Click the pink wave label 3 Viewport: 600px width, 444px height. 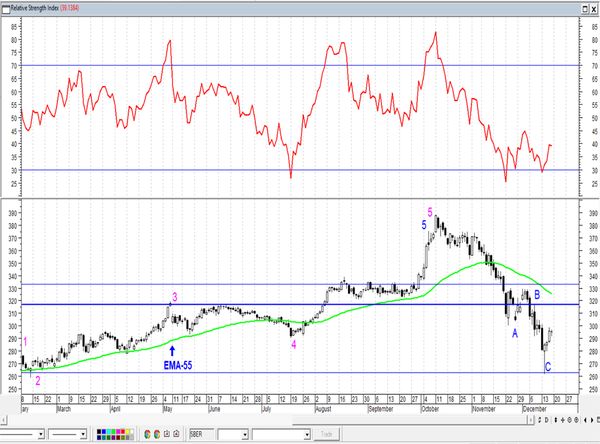[174, 297]
